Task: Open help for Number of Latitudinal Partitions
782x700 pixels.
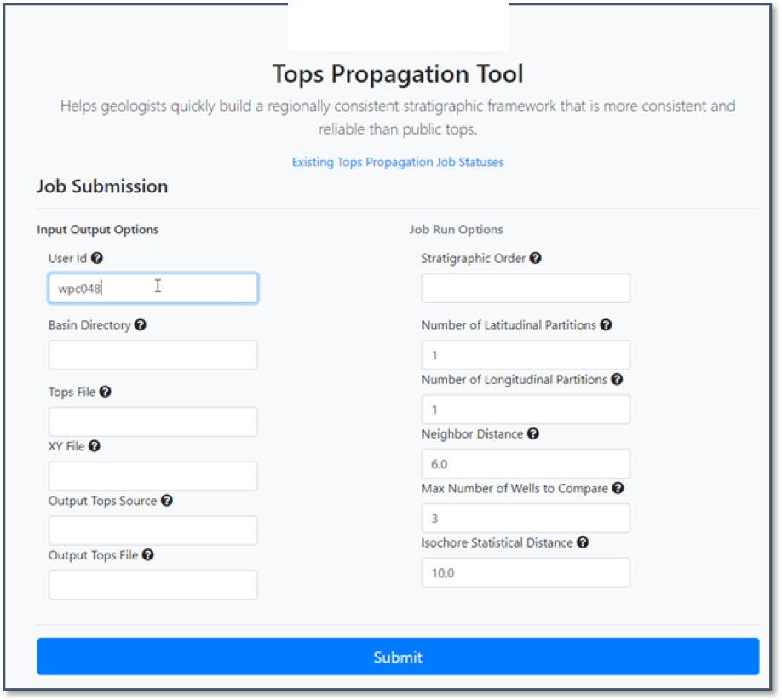Action: [605, 325]
